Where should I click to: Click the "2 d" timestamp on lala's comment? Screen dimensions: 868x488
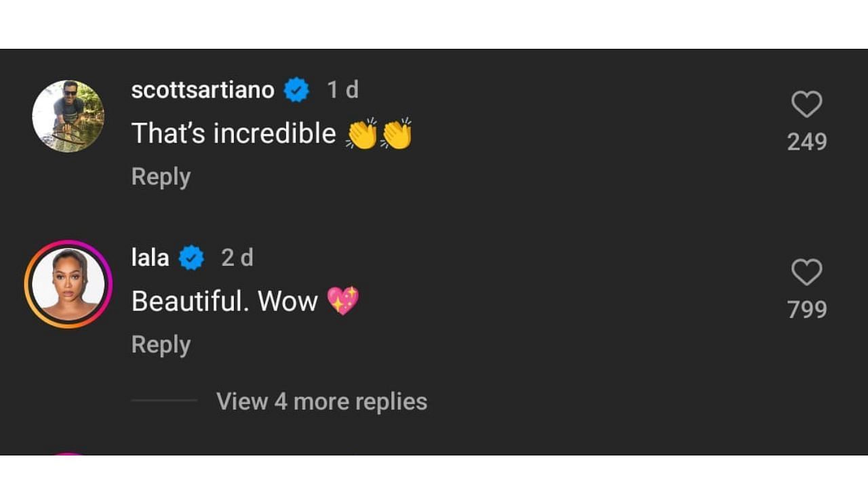point(237,258)
